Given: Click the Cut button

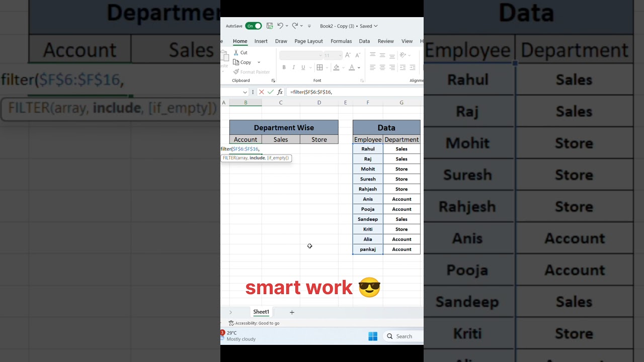Looking at the screenshot, I should click(x=240, y=52).
